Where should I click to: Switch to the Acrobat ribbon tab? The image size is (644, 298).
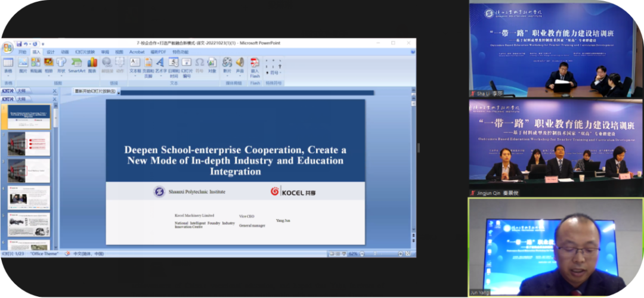coord(135,52)
